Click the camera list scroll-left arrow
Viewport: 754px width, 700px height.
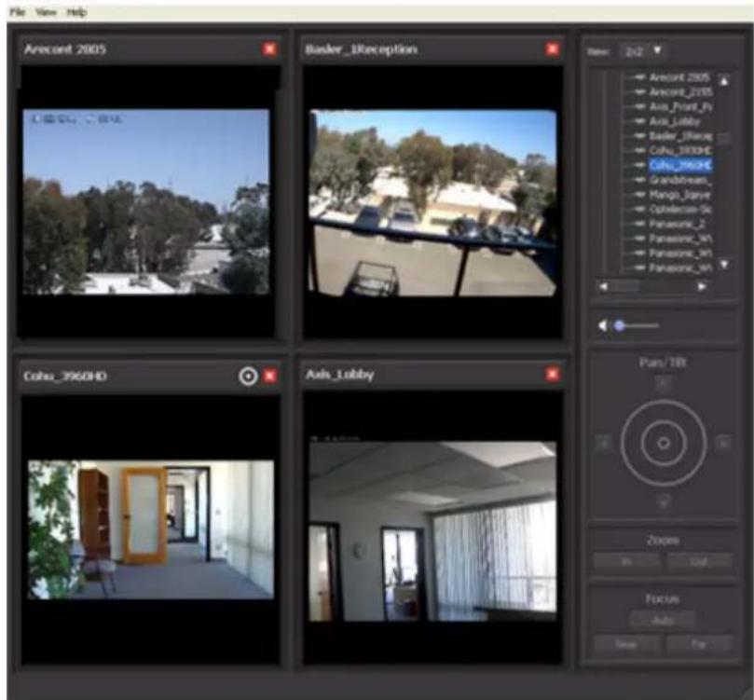click(x=603, y=286)
